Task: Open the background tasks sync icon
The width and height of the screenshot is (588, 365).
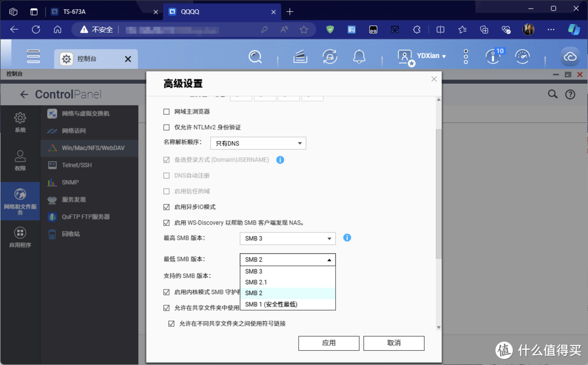Action: click(x=329, y=57)
